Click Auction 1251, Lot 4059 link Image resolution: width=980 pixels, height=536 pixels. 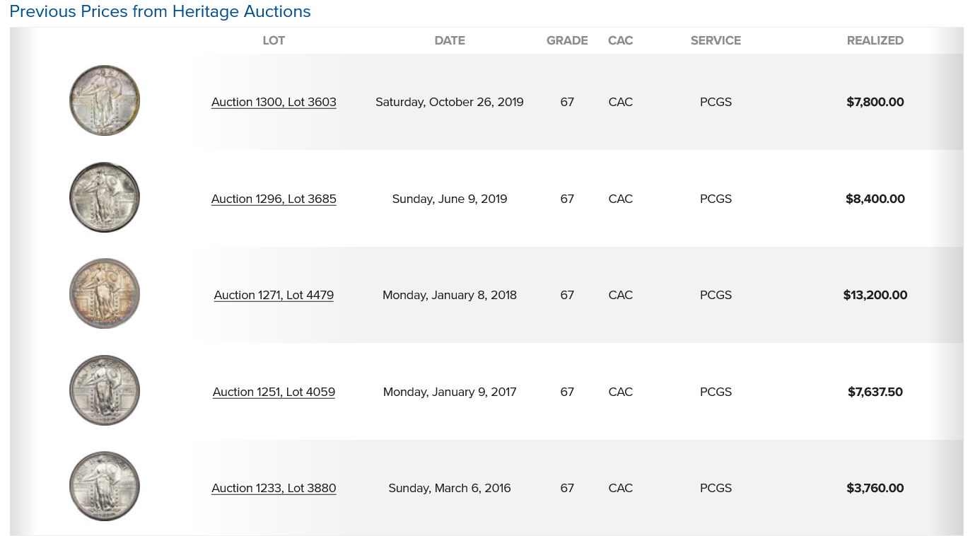point(274,392)
